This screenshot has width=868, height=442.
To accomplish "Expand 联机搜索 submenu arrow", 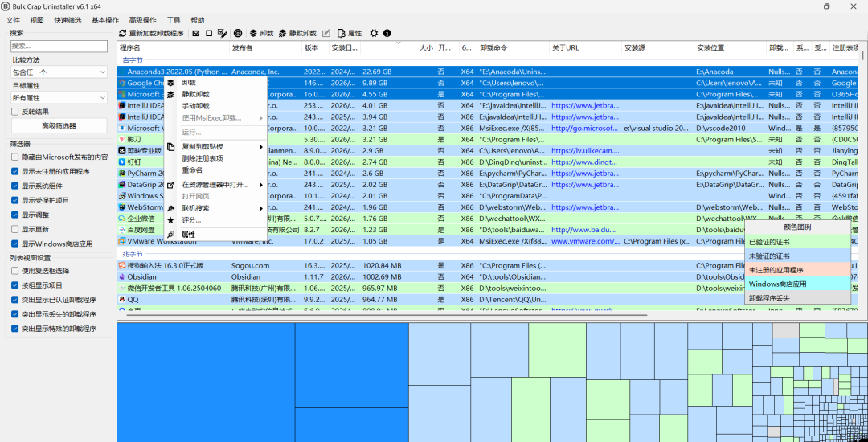I will coord(260,209).
